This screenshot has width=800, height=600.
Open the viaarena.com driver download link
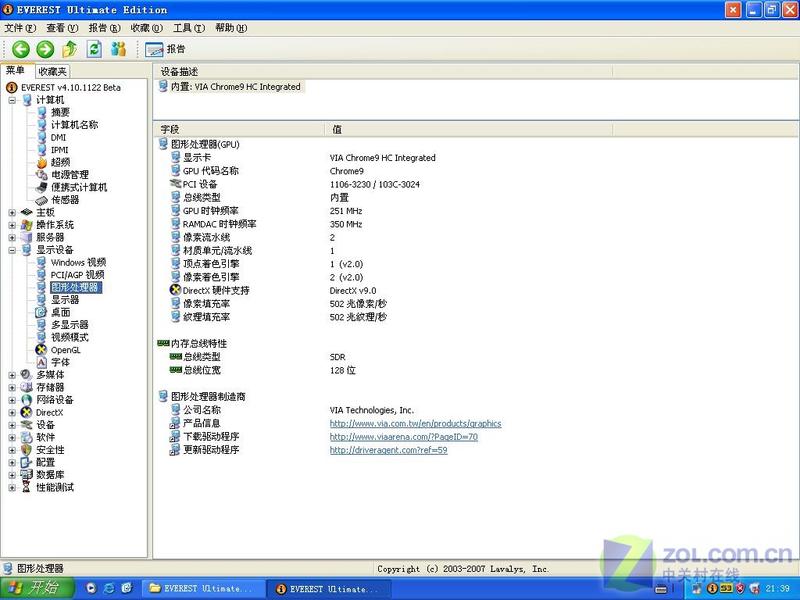click(404, 437)
